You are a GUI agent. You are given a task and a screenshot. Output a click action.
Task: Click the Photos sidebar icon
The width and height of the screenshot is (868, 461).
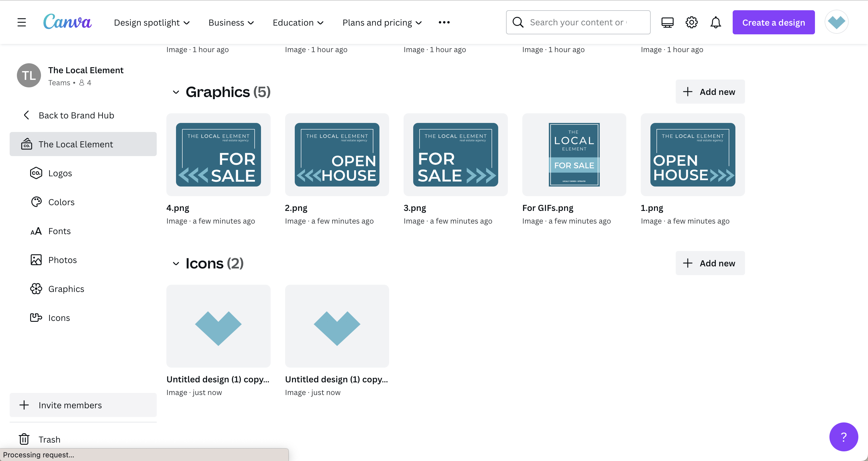click(36, 260)
